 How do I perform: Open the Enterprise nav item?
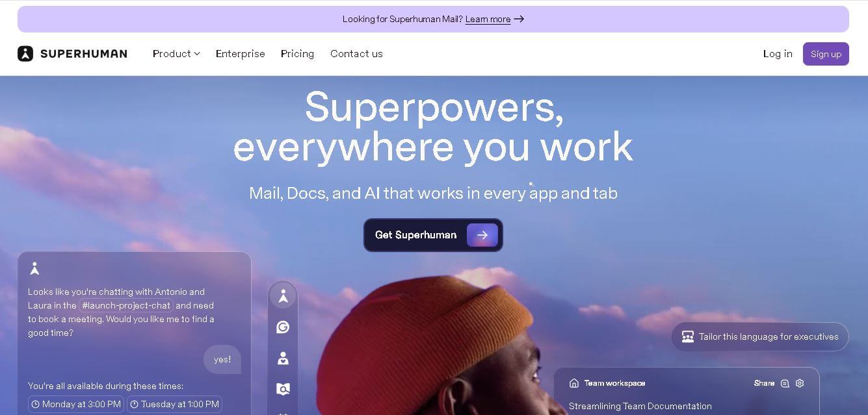click(241, 54)
